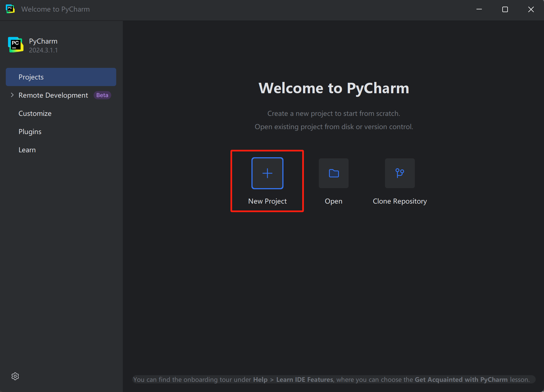Click the PyCharm title bar app icon
The width and height of the screenshot is (544, 392).
coord(10,9)
